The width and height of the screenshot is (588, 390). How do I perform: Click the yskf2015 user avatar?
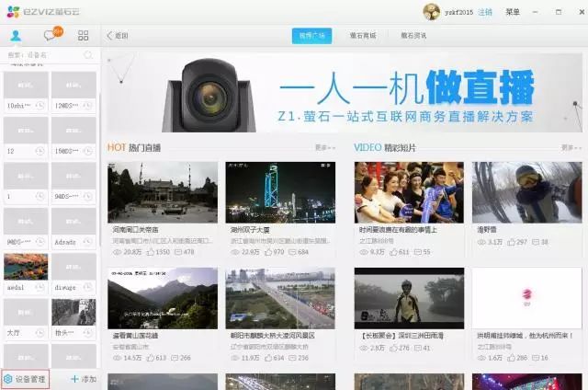(x=431, y=12)
